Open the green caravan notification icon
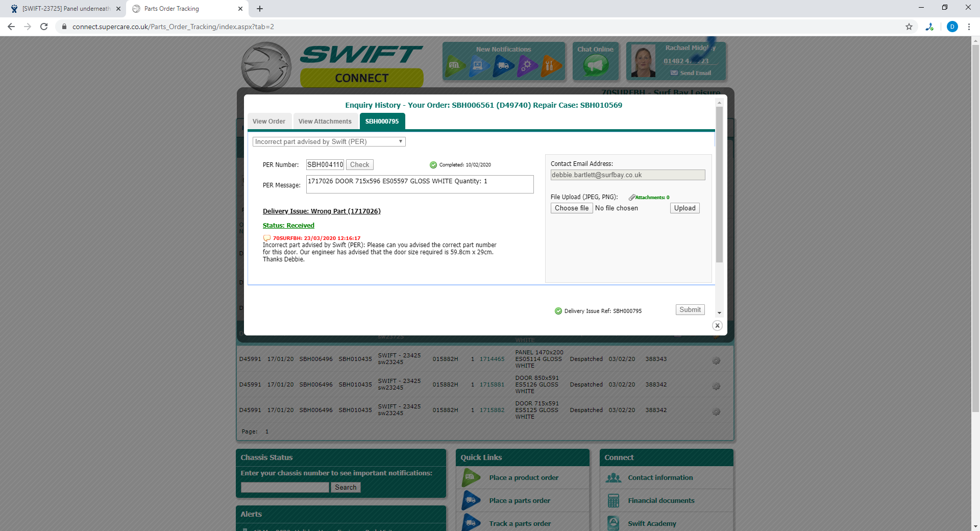 coord(455,66)
